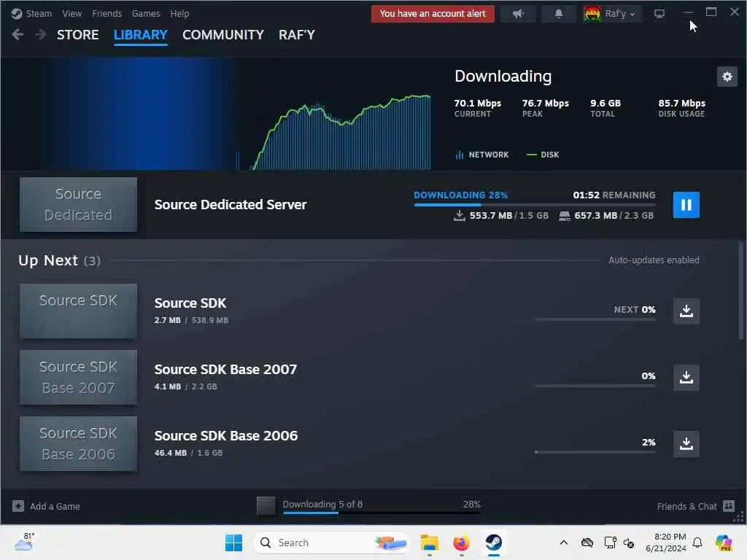Open download settings gear icon
747x560 pixels.
point(727,76)
